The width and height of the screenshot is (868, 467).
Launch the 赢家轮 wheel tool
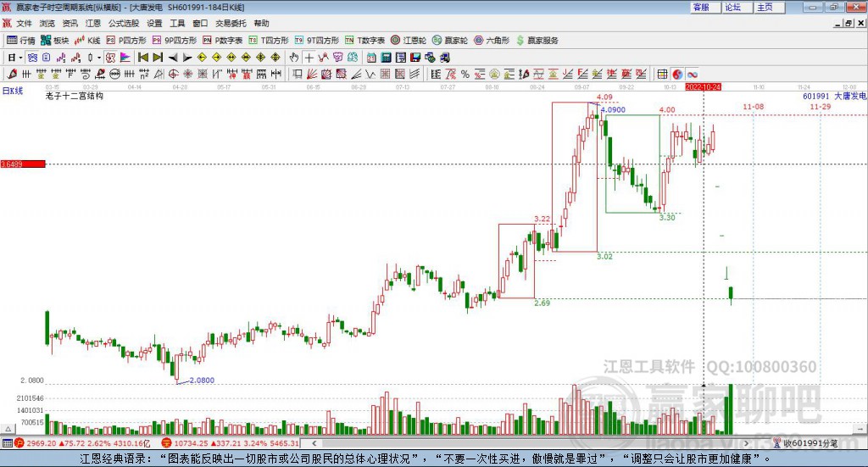coord(450,41)
